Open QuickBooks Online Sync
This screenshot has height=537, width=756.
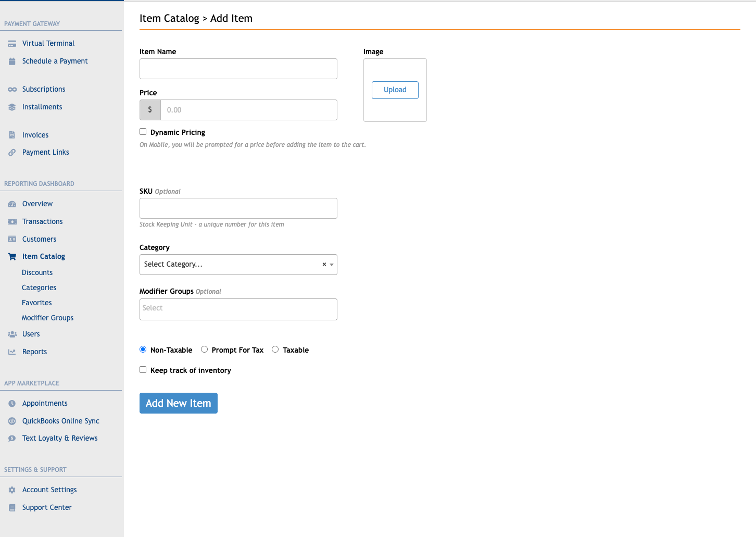click(x=61, y=421)
